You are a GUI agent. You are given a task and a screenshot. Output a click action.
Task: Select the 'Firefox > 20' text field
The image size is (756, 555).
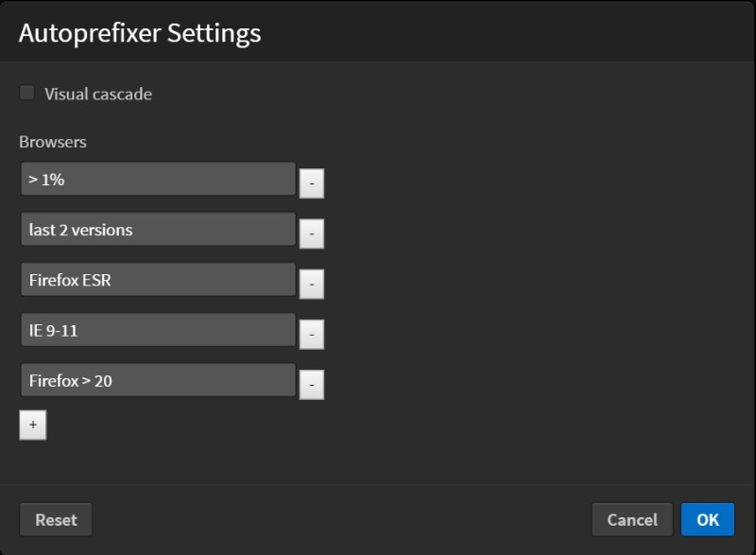pyautogui.click(x=158, y=381)
